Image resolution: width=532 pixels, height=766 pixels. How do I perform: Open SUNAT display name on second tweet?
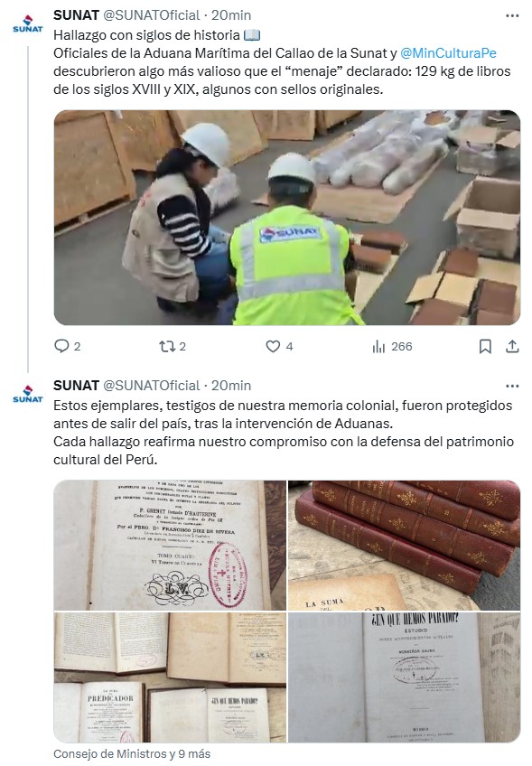76,386
